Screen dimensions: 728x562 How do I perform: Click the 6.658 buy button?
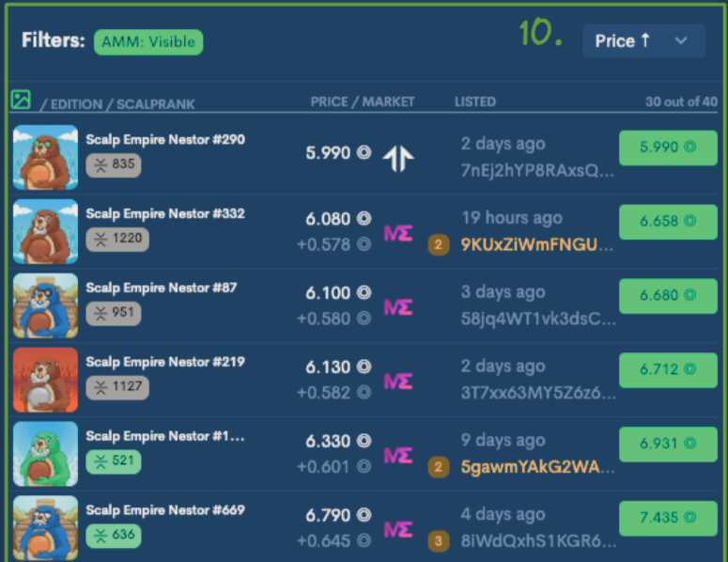tap(668, 222)
